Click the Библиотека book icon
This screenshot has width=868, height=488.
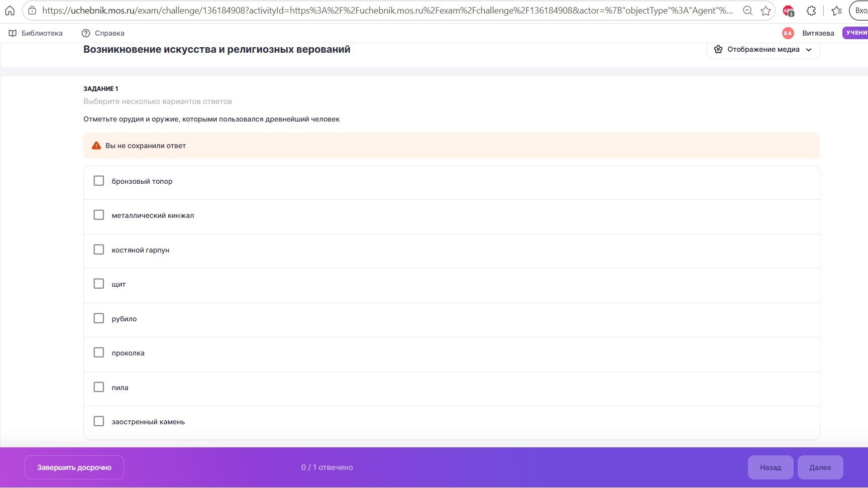[x=13, y=33]
